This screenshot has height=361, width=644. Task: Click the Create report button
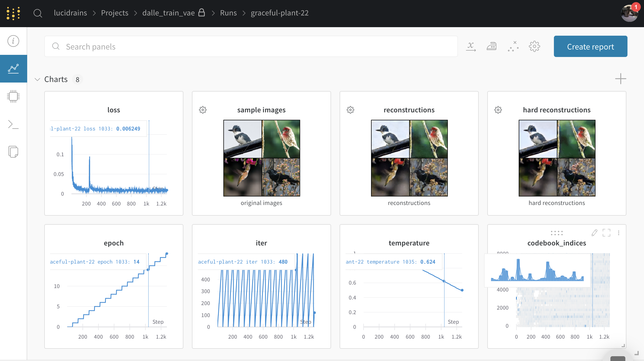click(x=590, y=47)
